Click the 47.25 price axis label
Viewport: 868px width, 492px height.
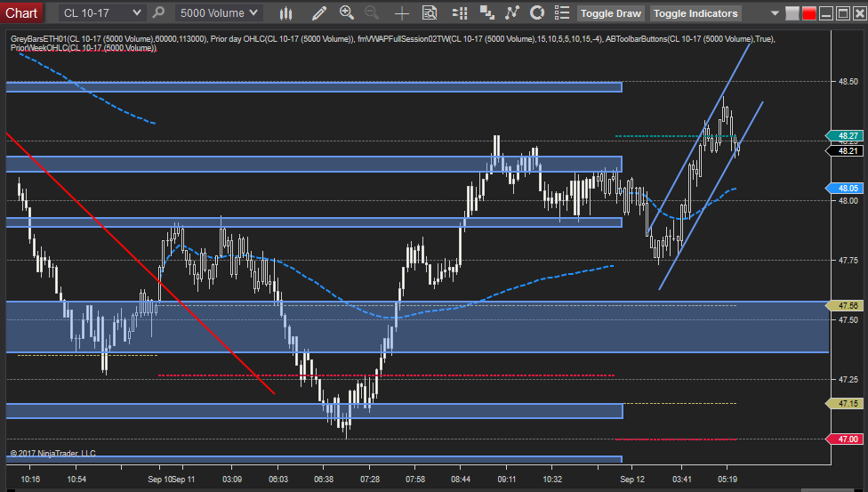coord(848,380)
